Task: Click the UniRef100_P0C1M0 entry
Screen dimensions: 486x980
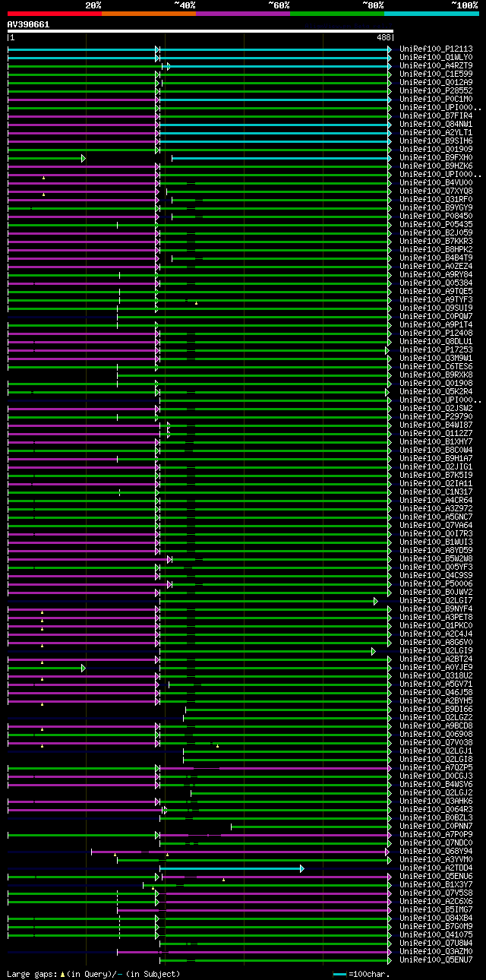Action: [436, 99]
